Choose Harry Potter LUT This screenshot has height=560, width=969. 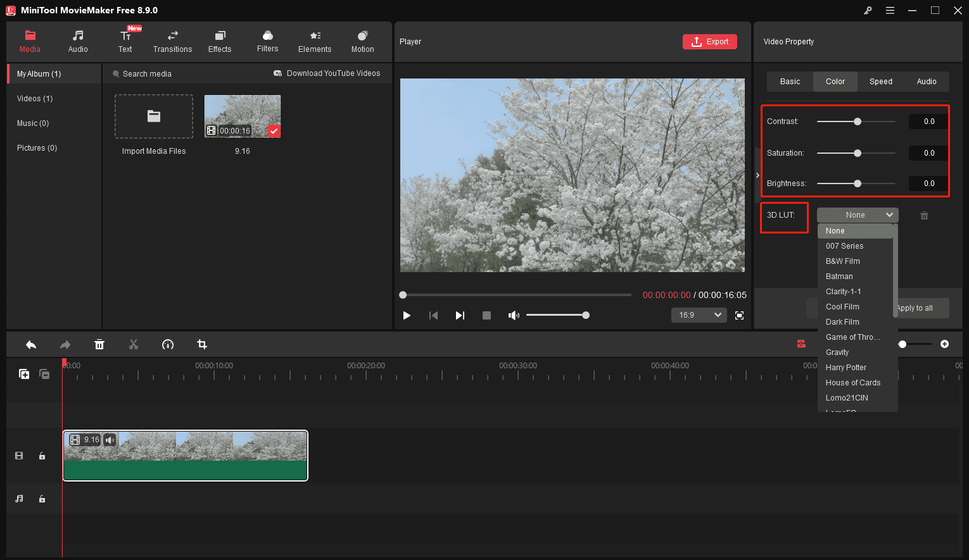point(855,368)
